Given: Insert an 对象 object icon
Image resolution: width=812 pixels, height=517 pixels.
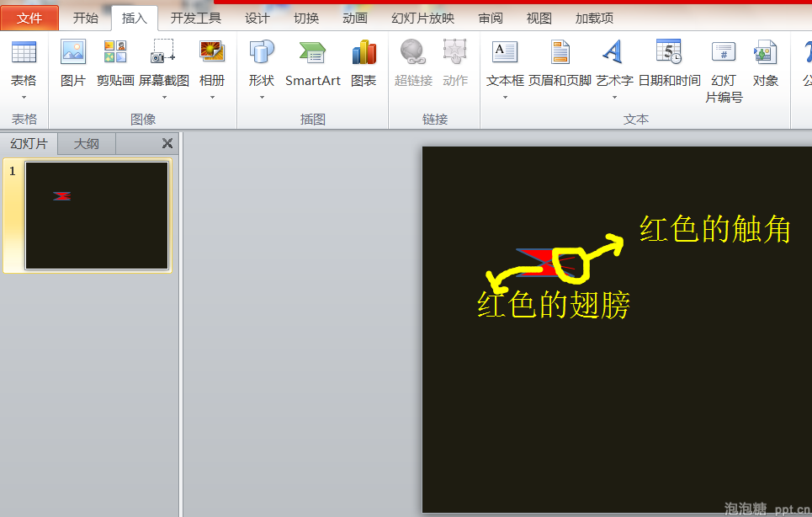Looking at the screenshot, I should click(765, 53).
